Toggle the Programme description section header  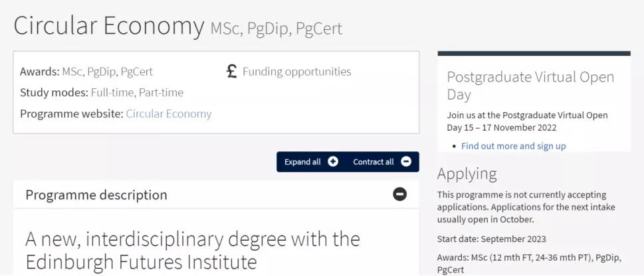[96, 195]
